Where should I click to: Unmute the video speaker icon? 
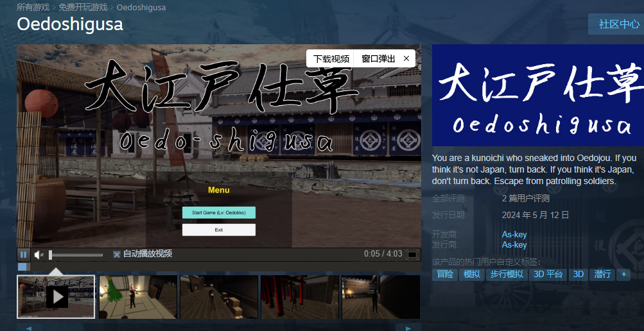point(39,255)
